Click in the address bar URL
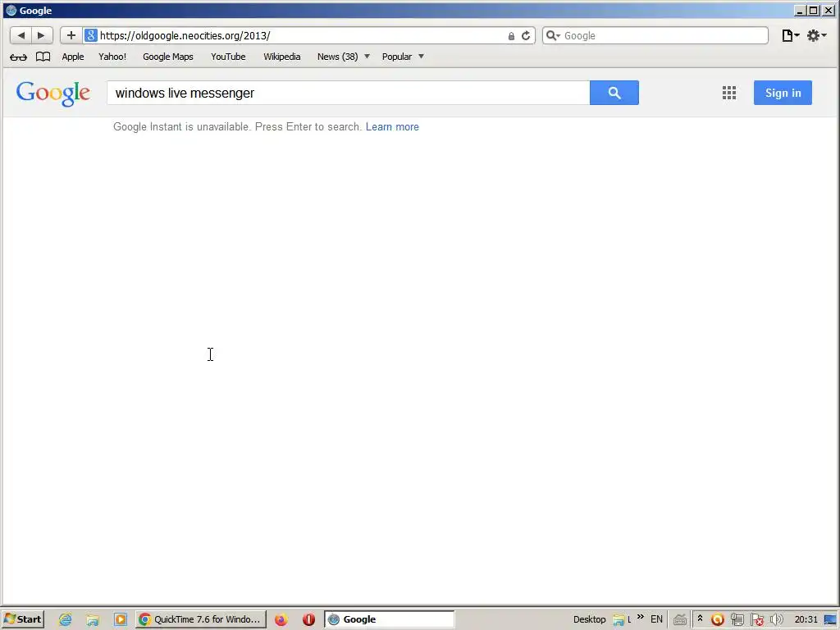840x630 pixels. [x=185, y=35]
